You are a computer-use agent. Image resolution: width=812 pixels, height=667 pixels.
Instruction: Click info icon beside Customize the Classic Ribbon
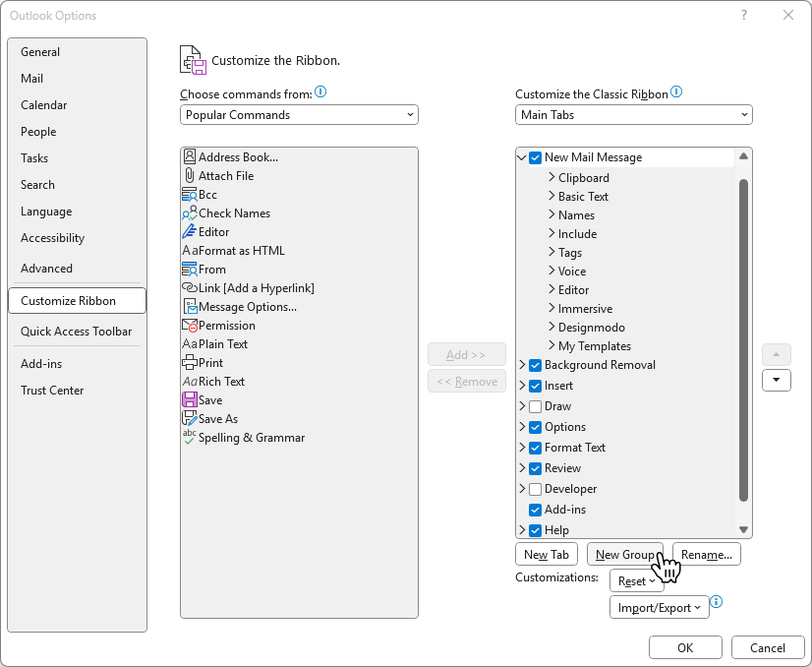[x=676, y=92]
